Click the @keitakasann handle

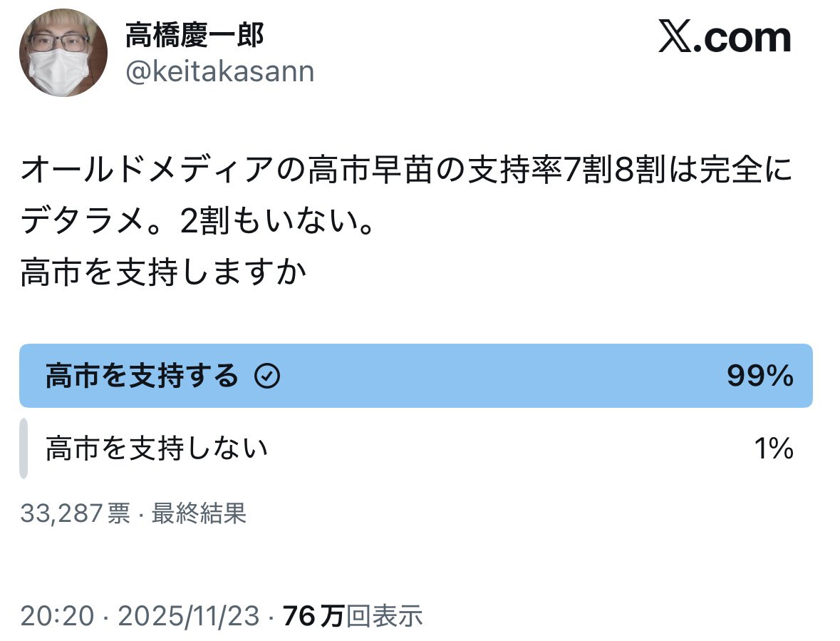(219, 72)
